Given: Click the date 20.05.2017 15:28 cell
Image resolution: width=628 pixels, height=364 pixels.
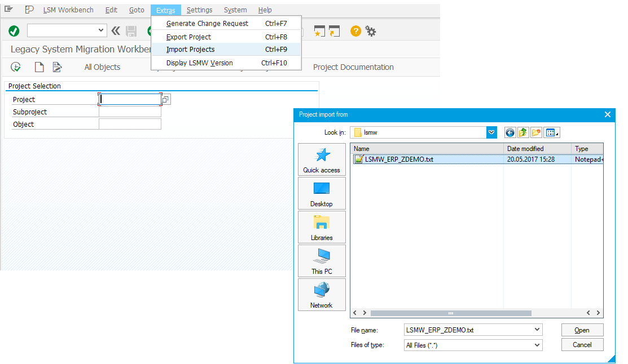Looking at the screenshot, I should point(531,159).
